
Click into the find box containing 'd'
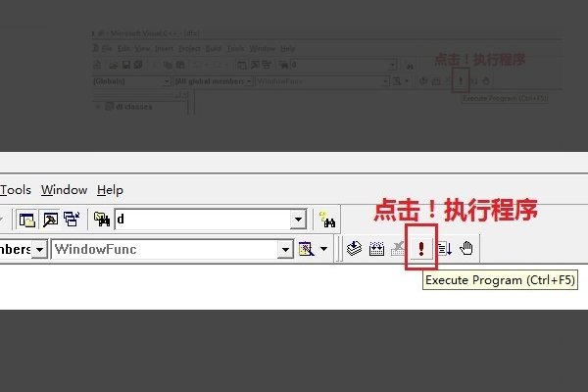pos(203,220)
